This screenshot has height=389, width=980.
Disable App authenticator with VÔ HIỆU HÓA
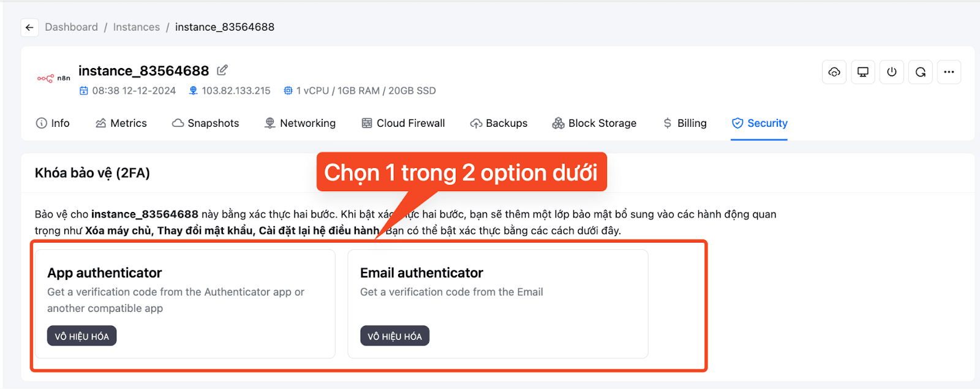[x=82, y=336]
